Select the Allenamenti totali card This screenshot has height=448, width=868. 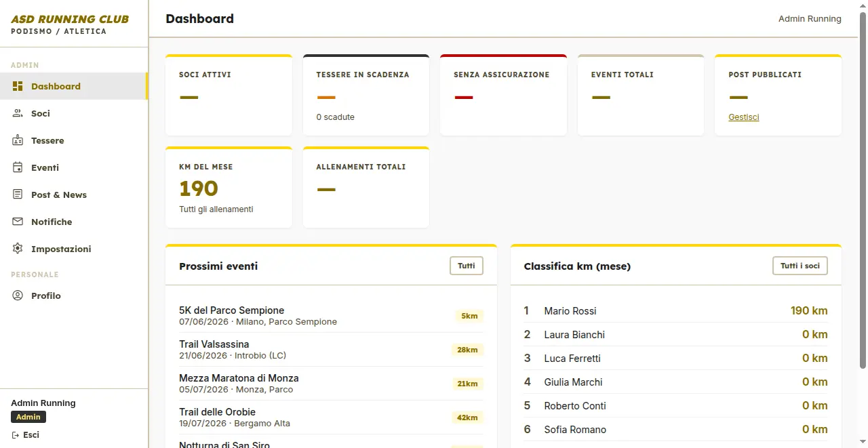[x=366, y=187]
